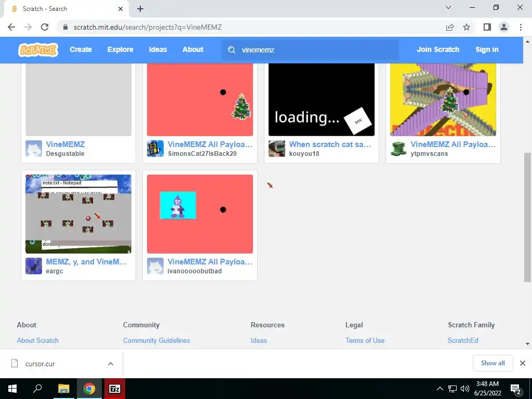
Task: Go back using the browser back arrow
Action: click(11, 27)
